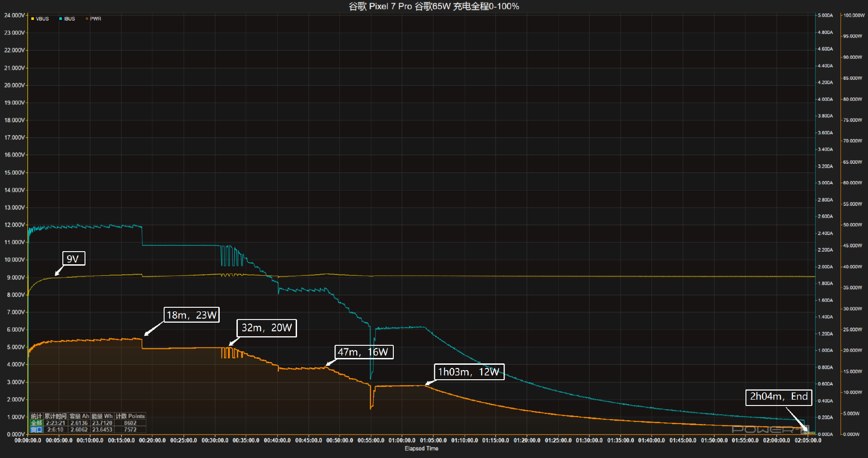868x458 pixels.
Task: Click the chart title 谷歌 Pixel 7 Pro
Action: [380, 6]
